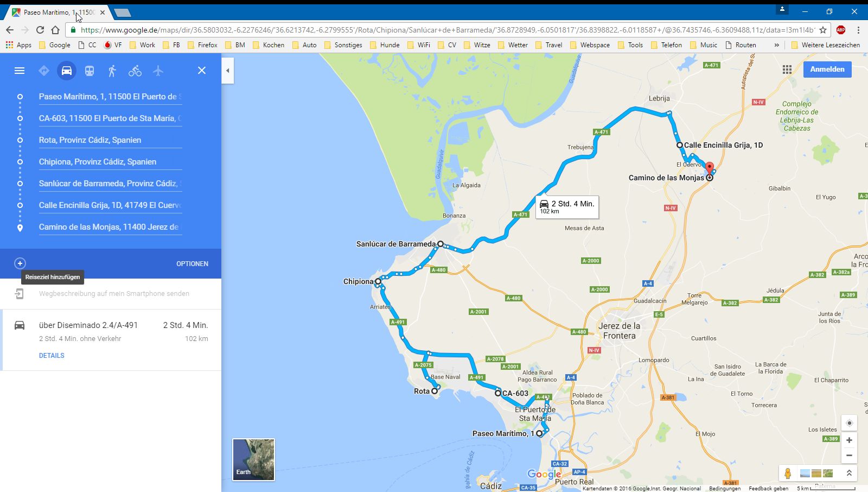Open the map imagery thumbnails strip
Screen dimensions: 868x492
pos(816,474)
